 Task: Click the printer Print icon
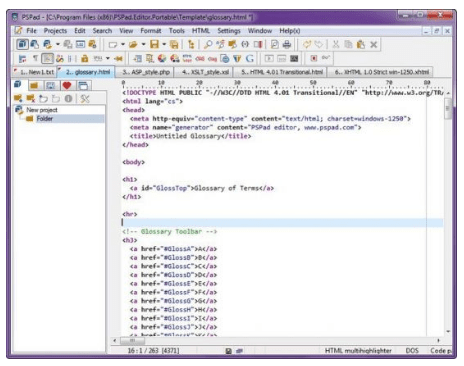287,44
